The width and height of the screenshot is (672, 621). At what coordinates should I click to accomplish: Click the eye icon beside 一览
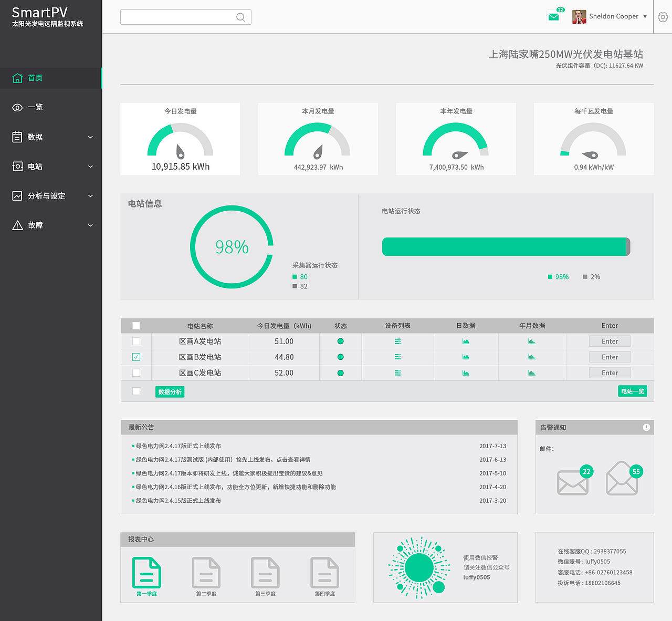point(17,108)
